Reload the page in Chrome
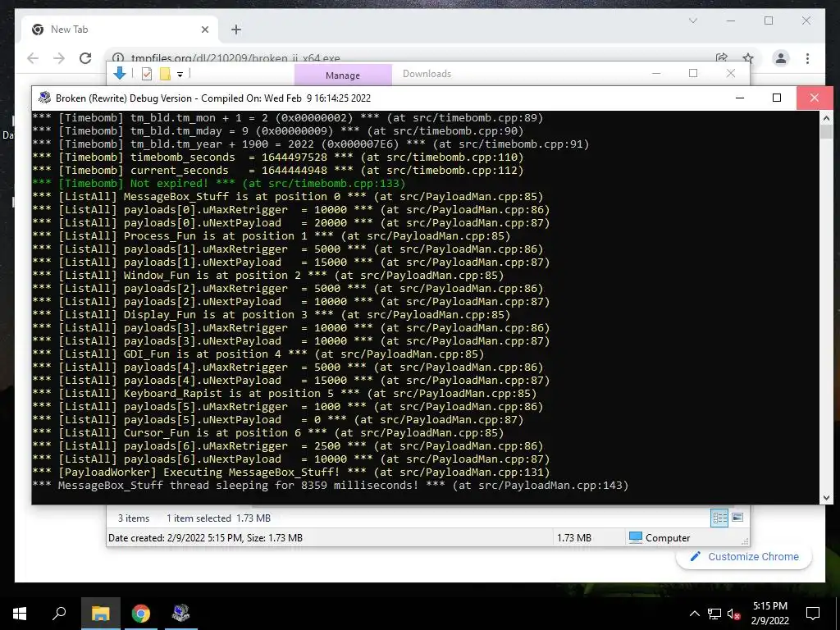 click(85, 58)
